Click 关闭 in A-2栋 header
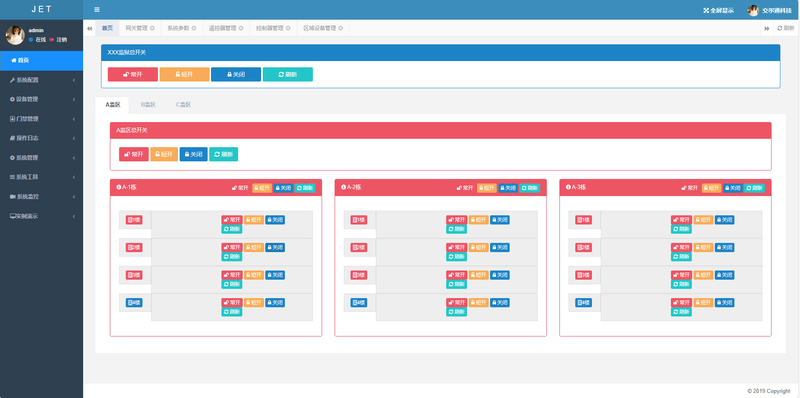 tap(508, 188)
